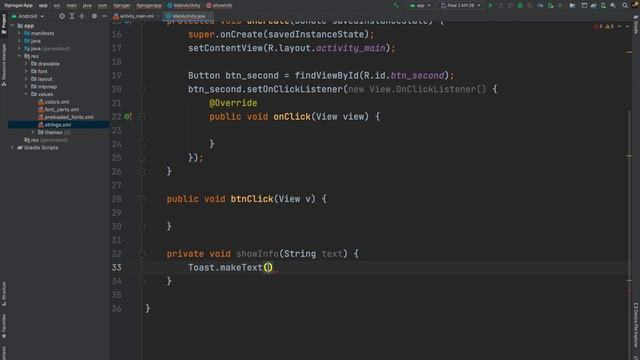The image size is (640, 360).
Task: Collapse the app module tree node
Action: pyautogui.click(x=12, y=26)
